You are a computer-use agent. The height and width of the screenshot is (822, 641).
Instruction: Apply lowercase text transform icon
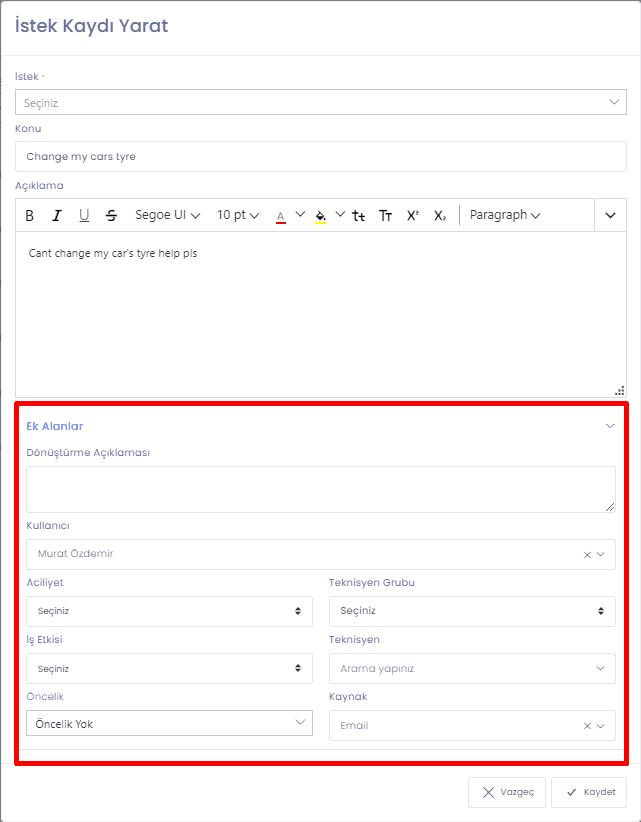[358, 215]
